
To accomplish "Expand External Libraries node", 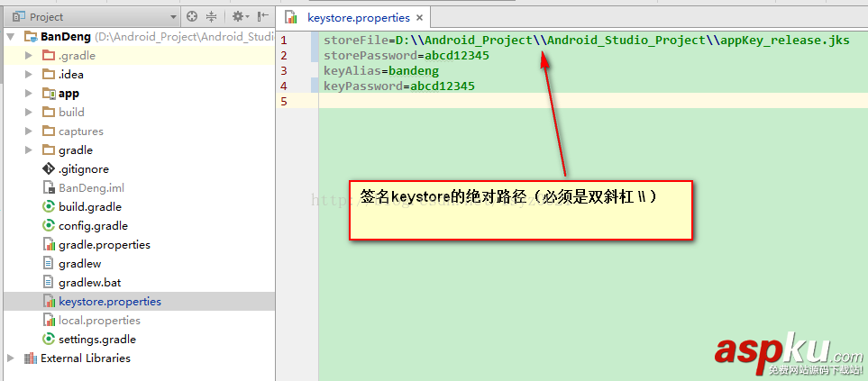I will pos(11,358).
